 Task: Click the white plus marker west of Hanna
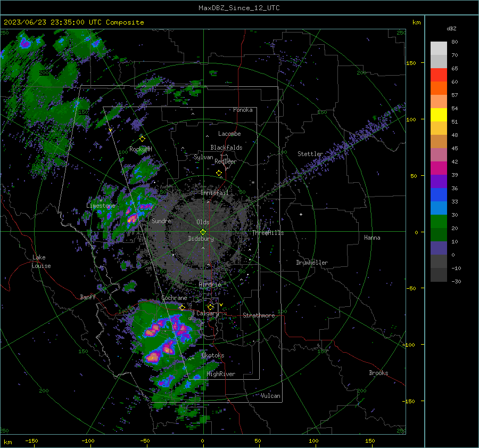(x=301, y=214)
